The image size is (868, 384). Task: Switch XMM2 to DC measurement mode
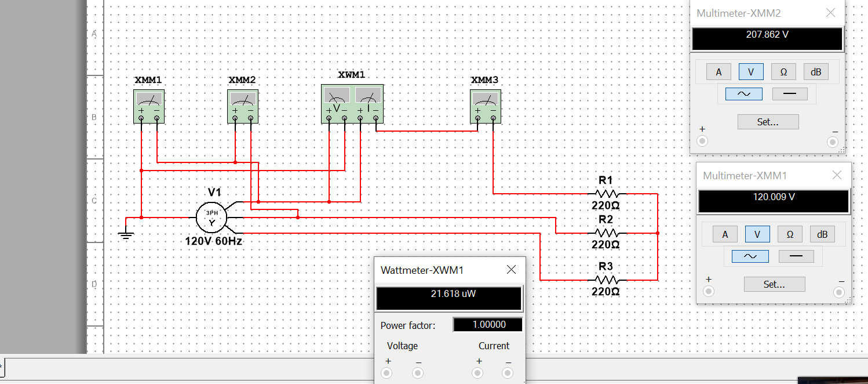790,93
